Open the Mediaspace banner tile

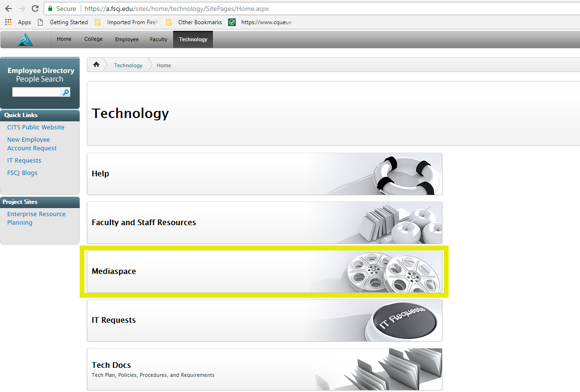pyautogui.click(x=264, y=271)
